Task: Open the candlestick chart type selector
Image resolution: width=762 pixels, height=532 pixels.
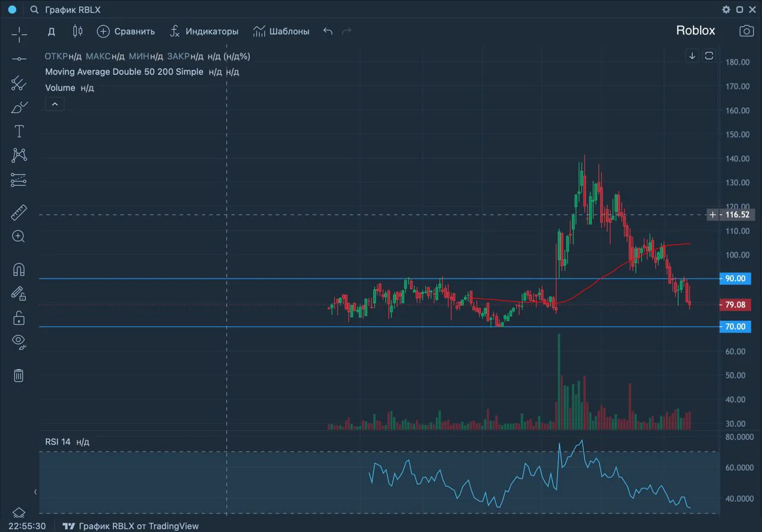Action: tap(77, 31)
